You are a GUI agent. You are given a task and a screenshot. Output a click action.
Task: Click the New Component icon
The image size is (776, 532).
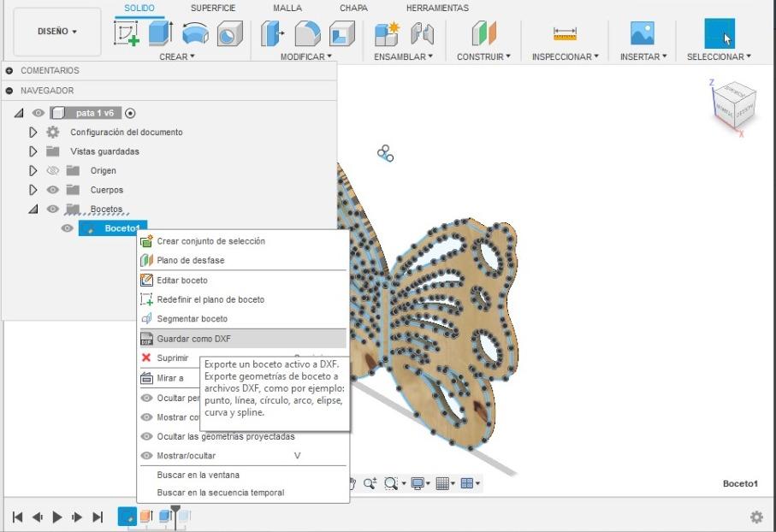[387, 33]
